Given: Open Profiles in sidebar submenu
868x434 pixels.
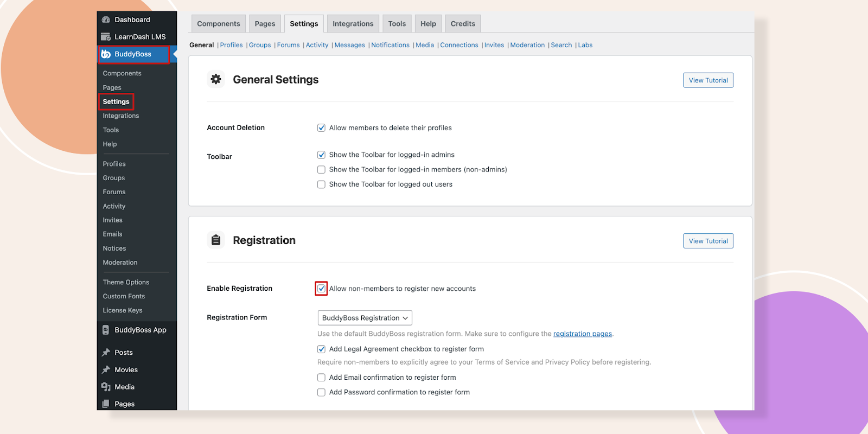Looking at the screenshot, I should [114, 164].
